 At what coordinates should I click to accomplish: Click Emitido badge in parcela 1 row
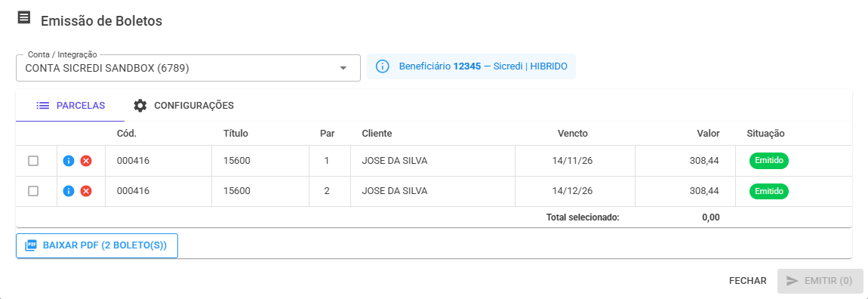[x=768, y=161]
